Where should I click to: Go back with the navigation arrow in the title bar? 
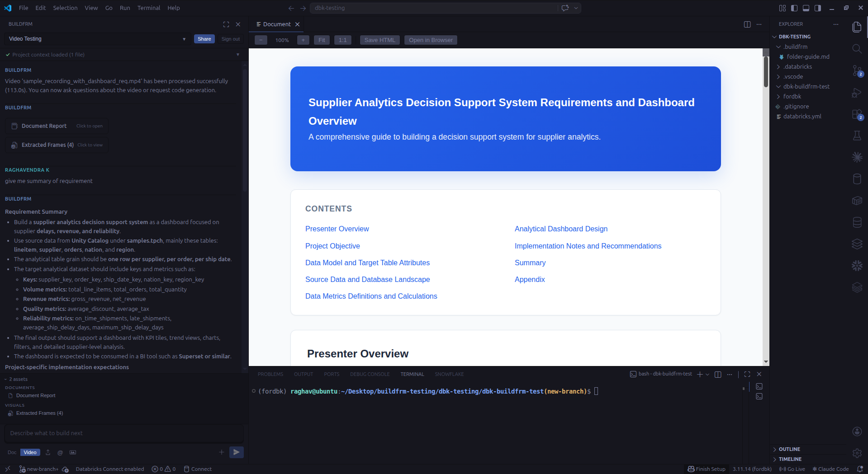coord(291,8)
